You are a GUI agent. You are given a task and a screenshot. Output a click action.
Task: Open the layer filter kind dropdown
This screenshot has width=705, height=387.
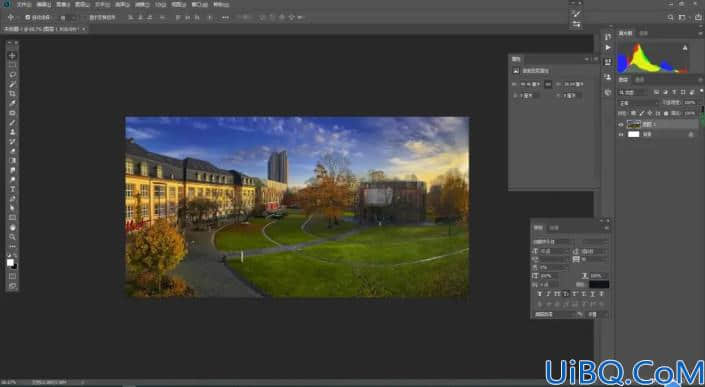coord(633,93)
